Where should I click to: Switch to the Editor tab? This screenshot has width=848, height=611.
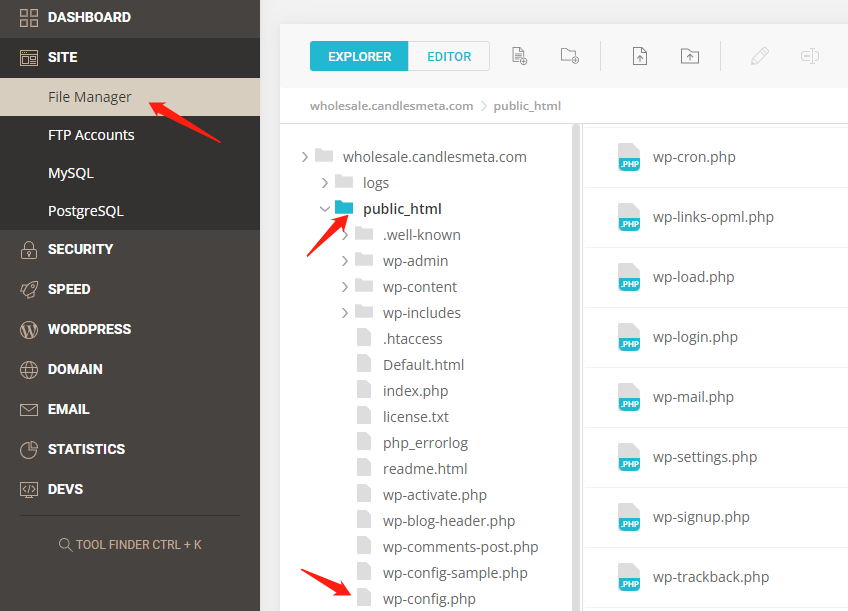point(449,56)
